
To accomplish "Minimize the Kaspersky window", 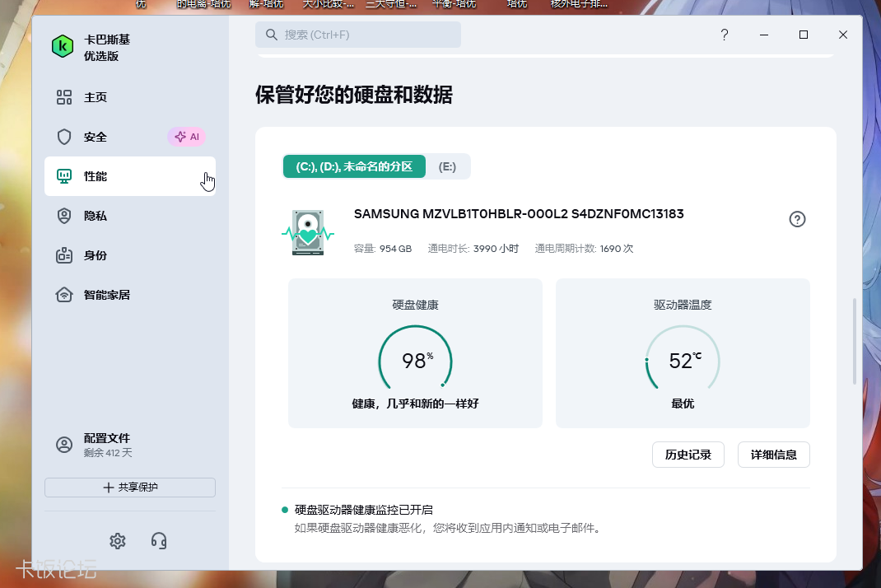I will click(x=763, y=35).
